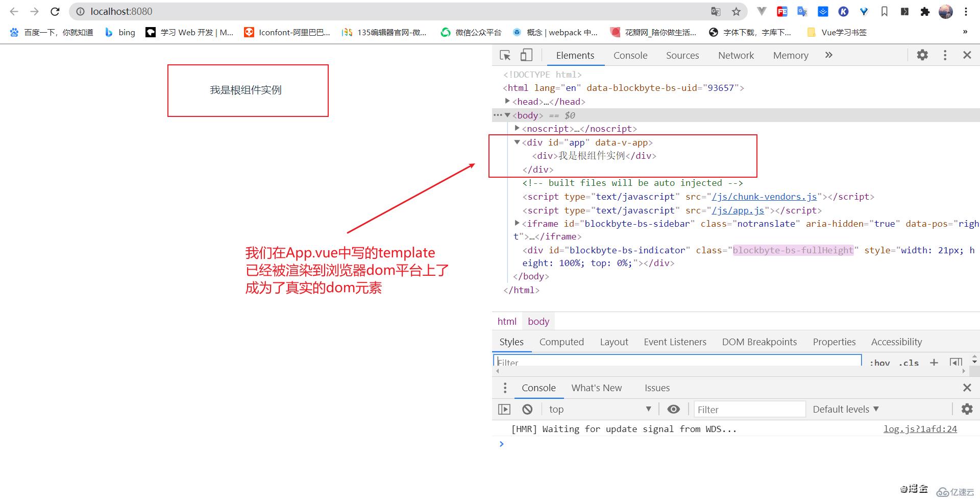Image resolution: width=980 pixels, height=503 pixels.
Task: Click the red FE extension icon
Action: click(x=782, y=11)
